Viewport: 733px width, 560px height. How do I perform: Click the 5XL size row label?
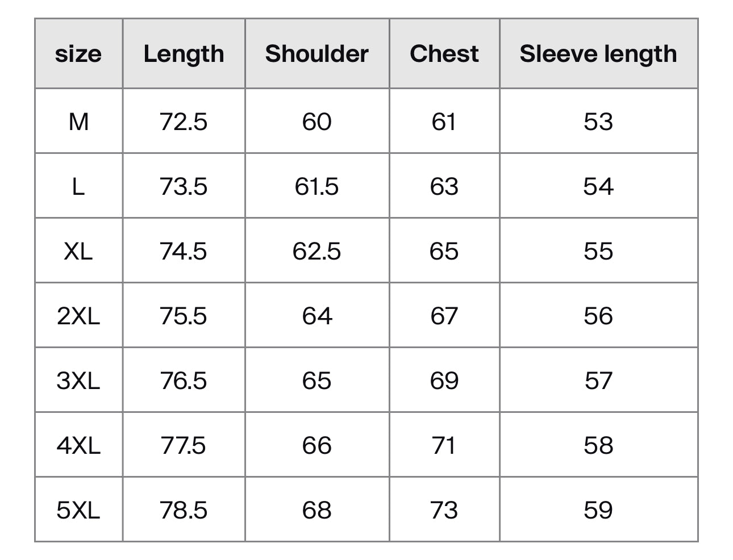click(78, 510)
